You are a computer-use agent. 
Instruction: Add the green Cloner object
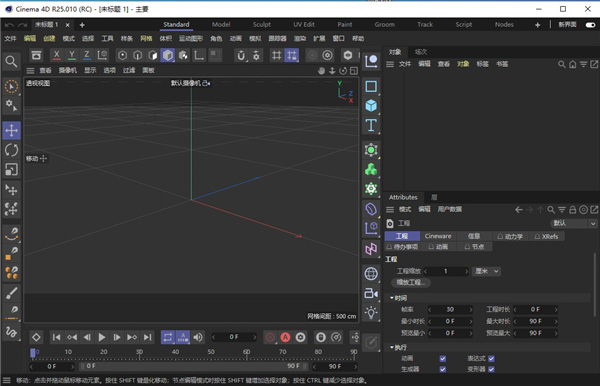click(x=371, y=169)
